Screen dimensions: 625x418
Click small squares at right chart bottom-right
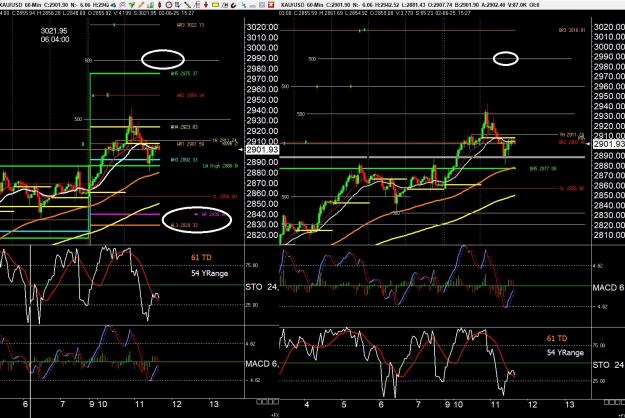pyautogui.click(x=615, y=402)
